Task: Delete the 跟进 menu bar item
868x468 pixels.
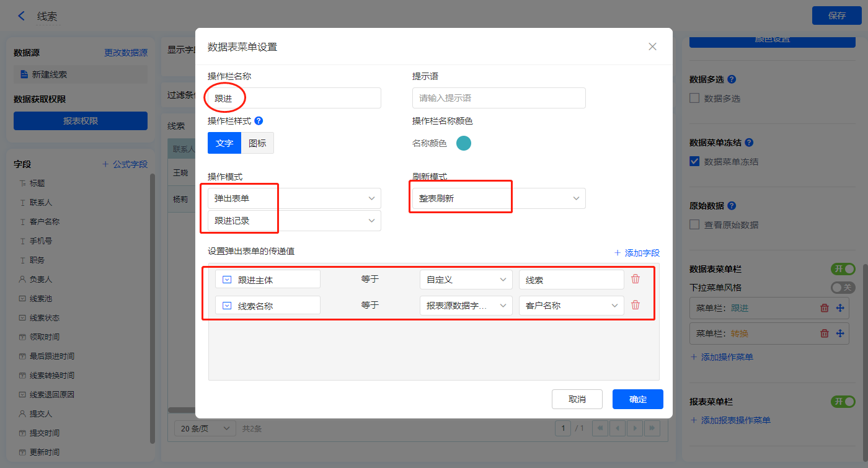Action: click(824, 308)
